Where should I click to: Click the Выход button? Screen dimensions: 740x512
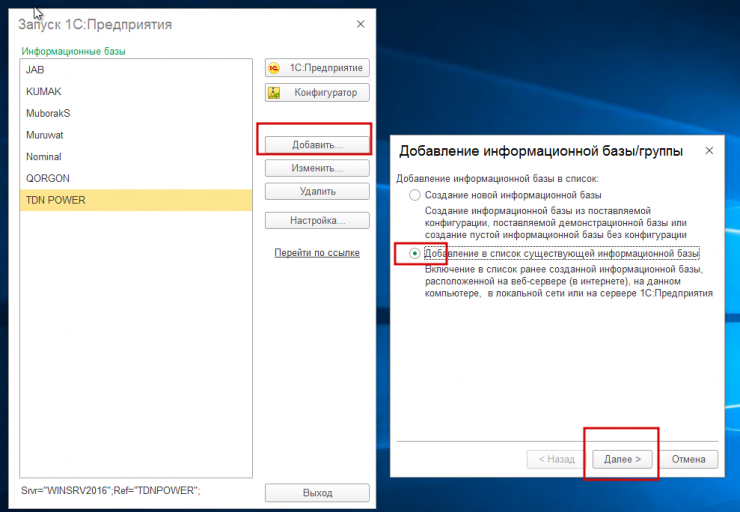coord(317,493)
